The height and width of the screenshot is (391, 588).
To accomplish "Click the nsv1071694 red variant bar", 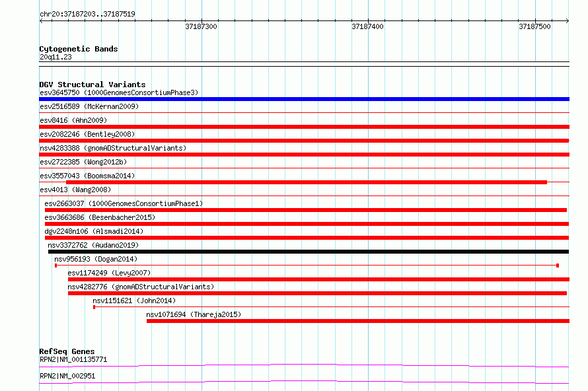I will 358,321.
